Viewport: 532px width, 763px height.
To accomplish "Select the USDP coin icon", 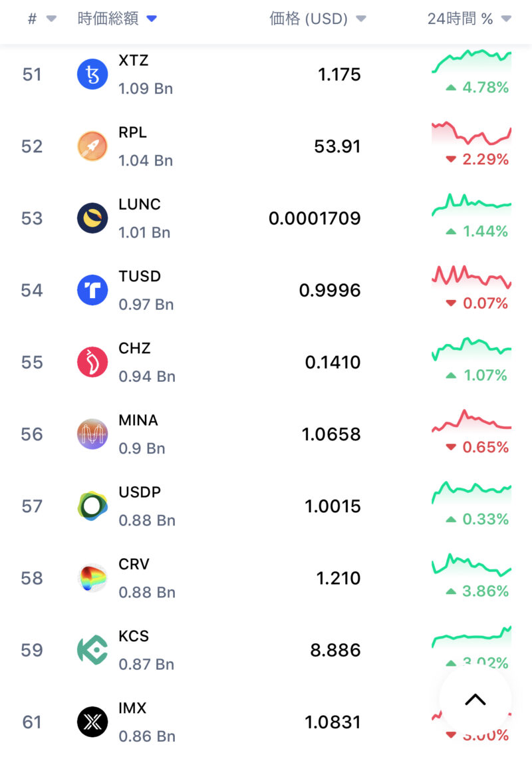I will 92,506.
